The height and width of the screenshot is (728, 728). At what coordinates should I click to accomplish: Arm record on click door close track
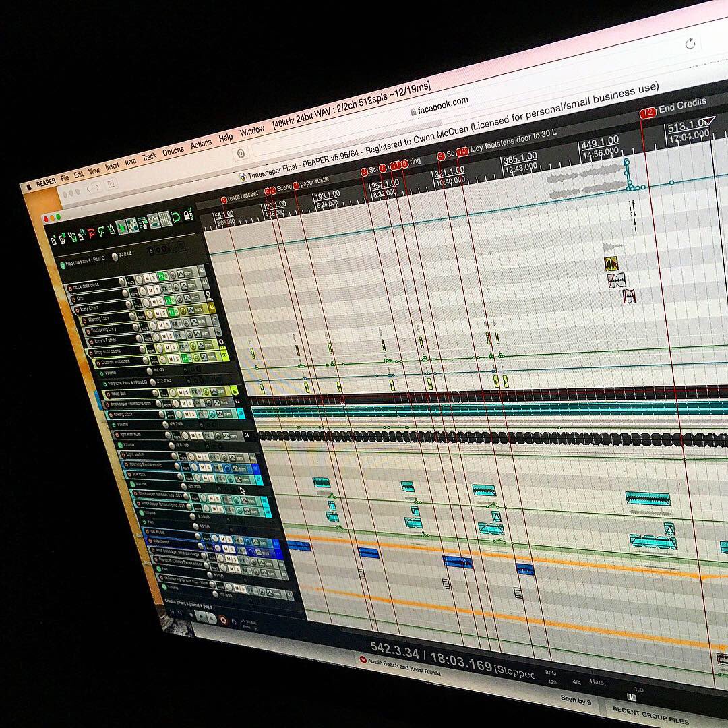click(70, 289)
